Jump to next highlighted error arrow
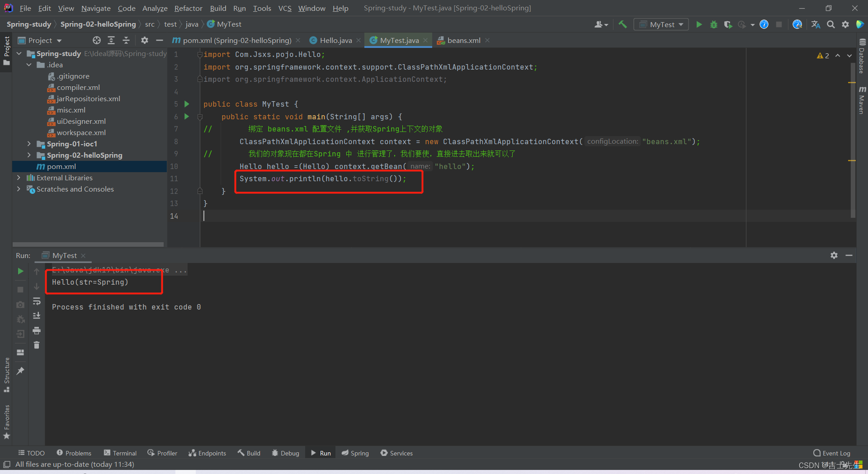868x474 pixels. pyautogui.click(x=849, y=56)
